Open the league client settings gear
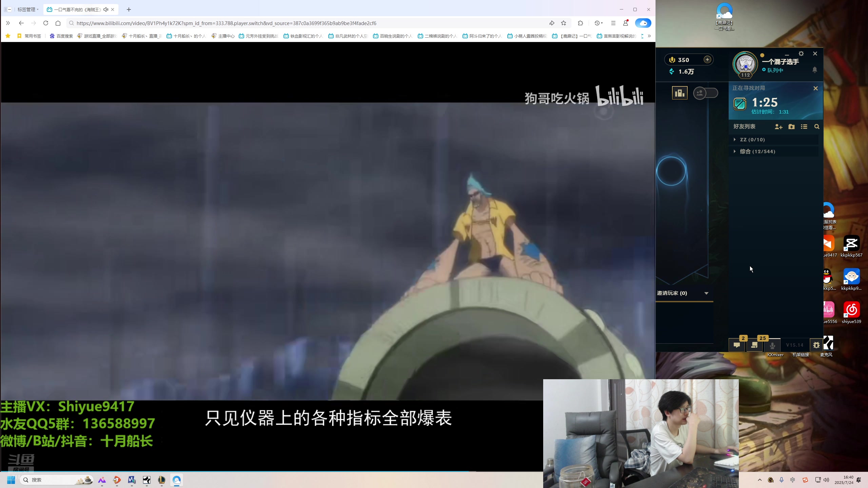The image size is (868, 488). tap(801, 54)
